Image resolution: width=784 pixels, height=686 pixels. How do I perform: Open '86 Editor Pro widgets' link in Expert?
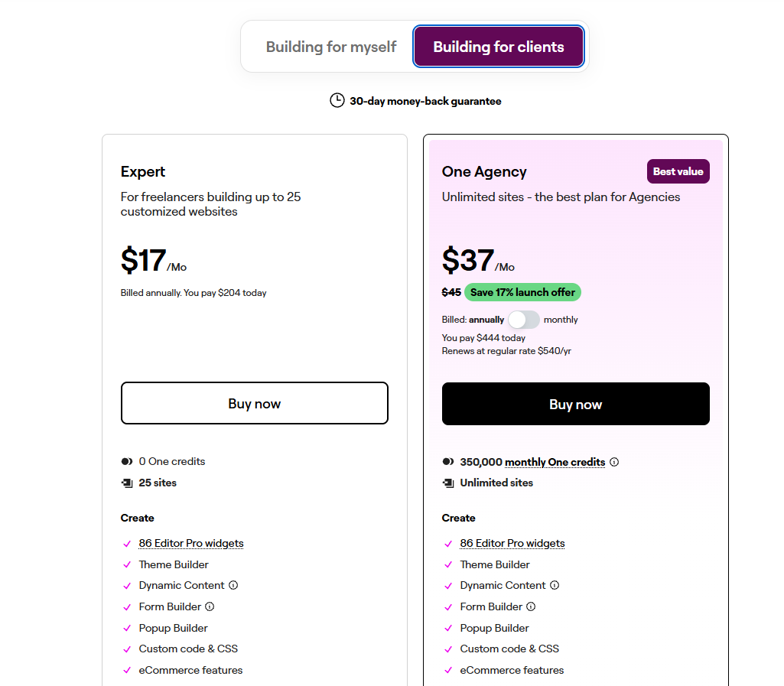pyautogui.click(x=191, y=543)
